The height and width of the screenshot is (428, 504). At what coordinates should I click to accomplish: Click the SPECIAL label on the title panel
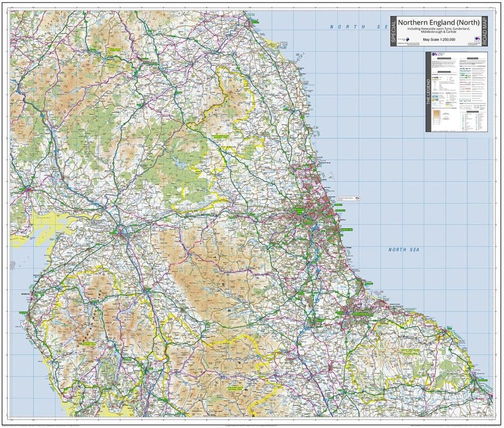coord(393,30)
